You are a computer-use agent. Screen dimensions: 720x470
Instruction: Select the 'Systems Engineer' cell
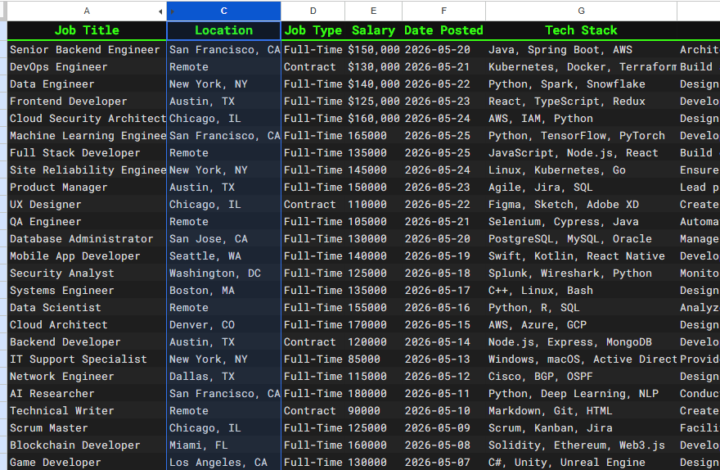tap(87, 291)
